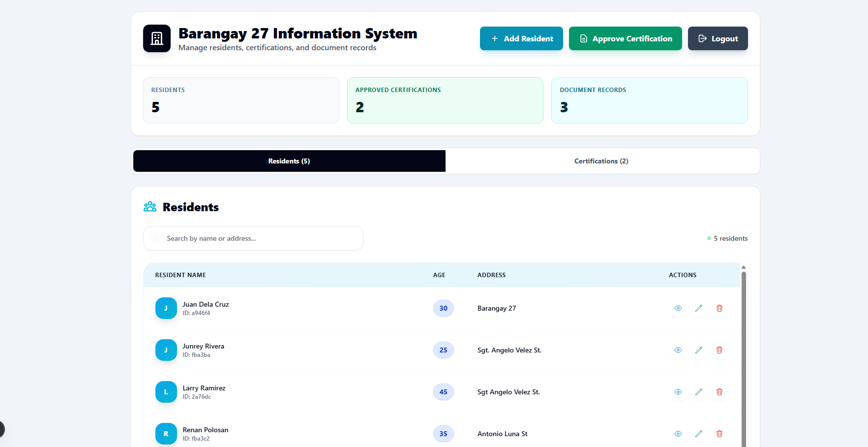View Larry Ramirez's record via eye icon
Image resolution: width=868 pixels, height=447 pixels.
[678, 392]
